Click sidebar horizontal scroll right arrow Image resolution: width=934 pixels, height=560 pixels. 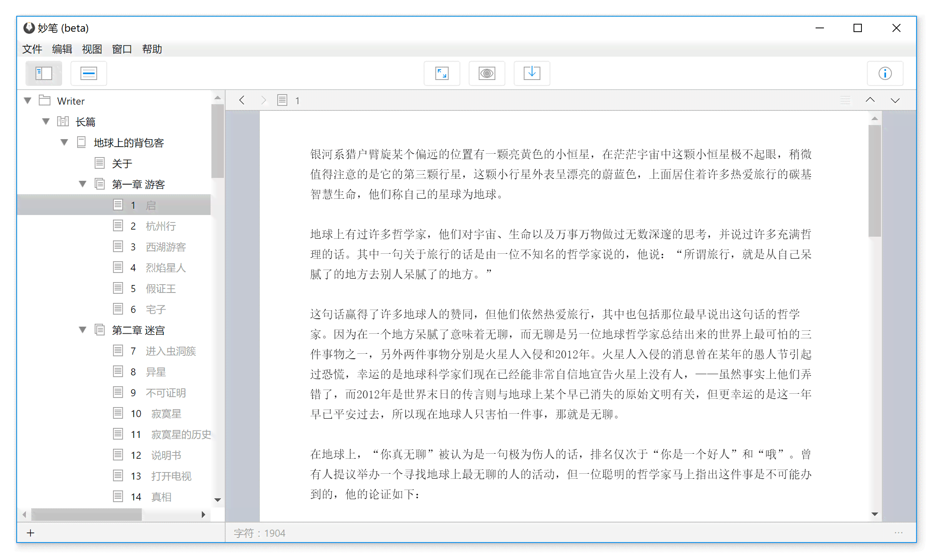(203, 515)
